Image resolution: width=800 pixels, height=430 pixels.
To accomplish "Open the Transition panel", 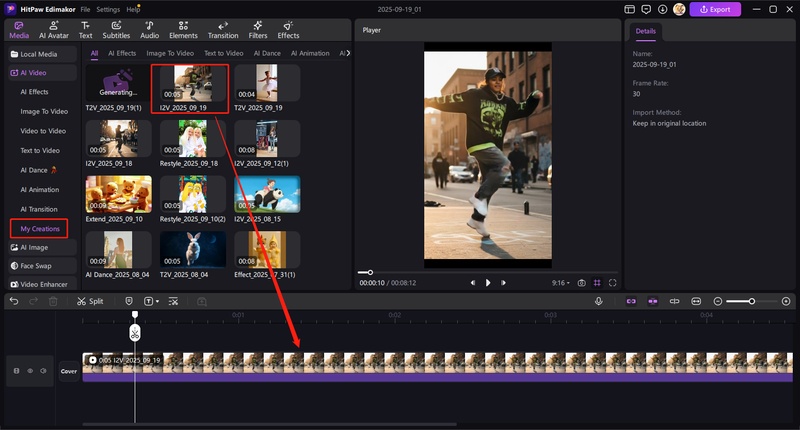I will 223,30.
